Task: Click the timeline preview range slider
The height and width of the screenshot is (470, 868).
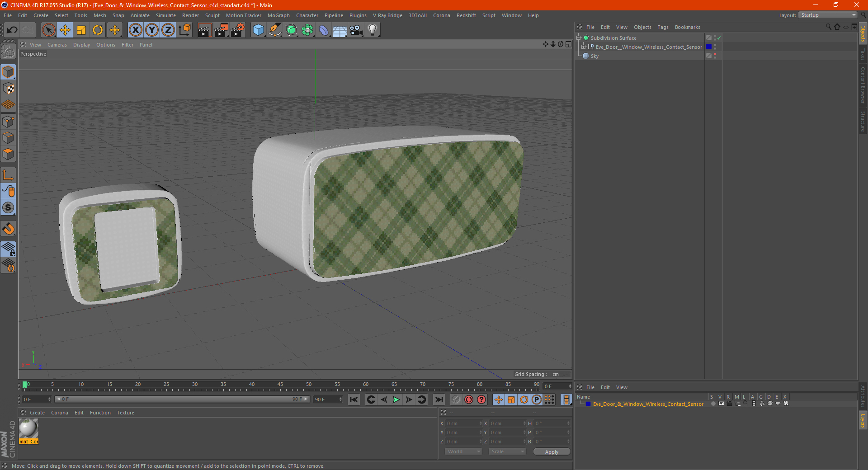Action: (x=182, y=399)
